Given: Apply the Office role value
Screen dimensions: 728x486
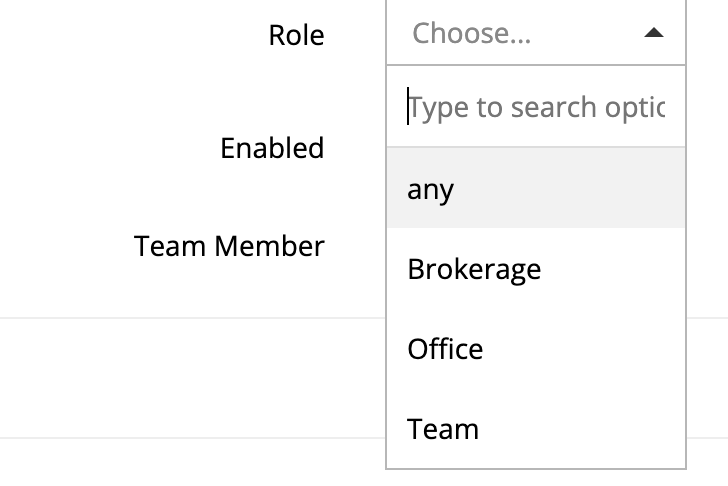Looking at the screenshot, I should pyautogui.click(x=445, y=349).
